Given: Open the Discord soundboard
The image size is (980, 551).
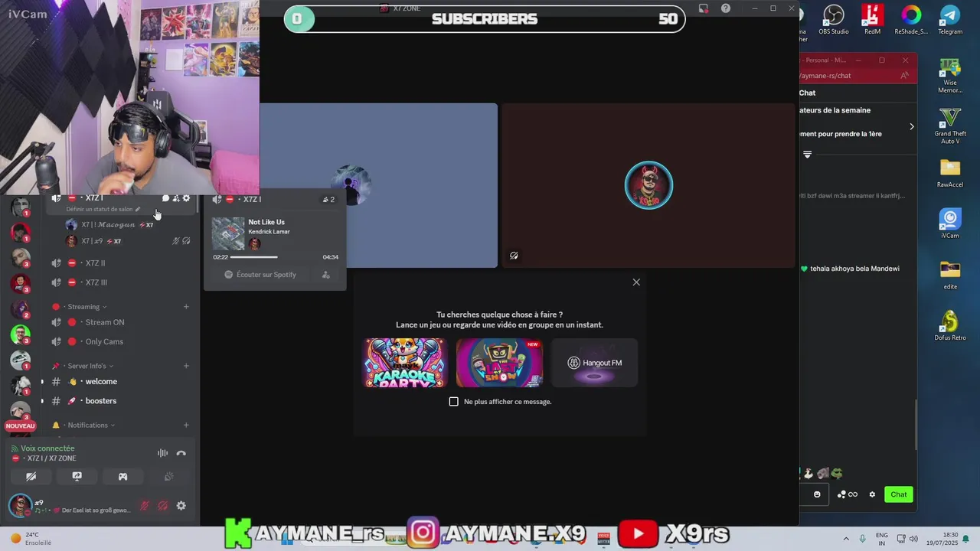Looking at the screenshot, I should tap(168, 476).
